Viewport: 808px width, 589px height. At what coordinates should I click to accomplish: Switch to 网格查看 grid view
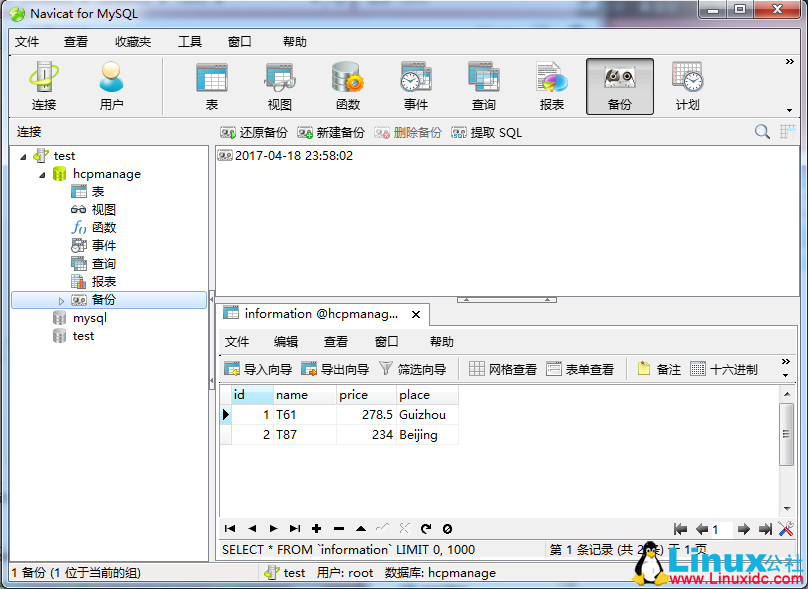[x=503, y=369]
